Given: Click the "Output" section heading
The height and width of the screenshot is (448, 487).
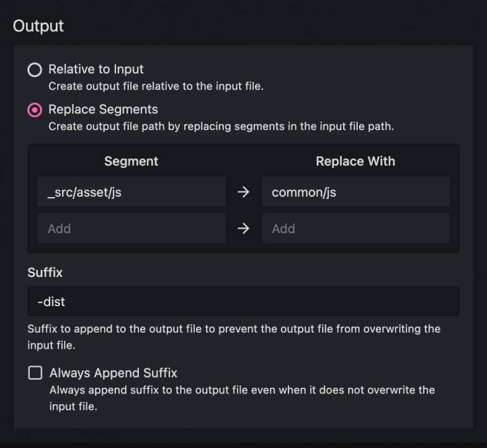Looking at the screenshot, I should pyautogui.click(x=39, y=26).
